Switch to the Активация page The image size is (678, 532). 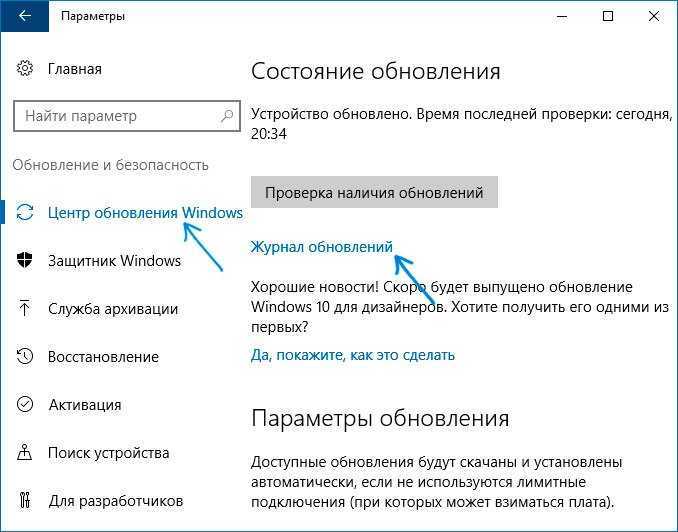pyautogui.click(x=85, y=405)
